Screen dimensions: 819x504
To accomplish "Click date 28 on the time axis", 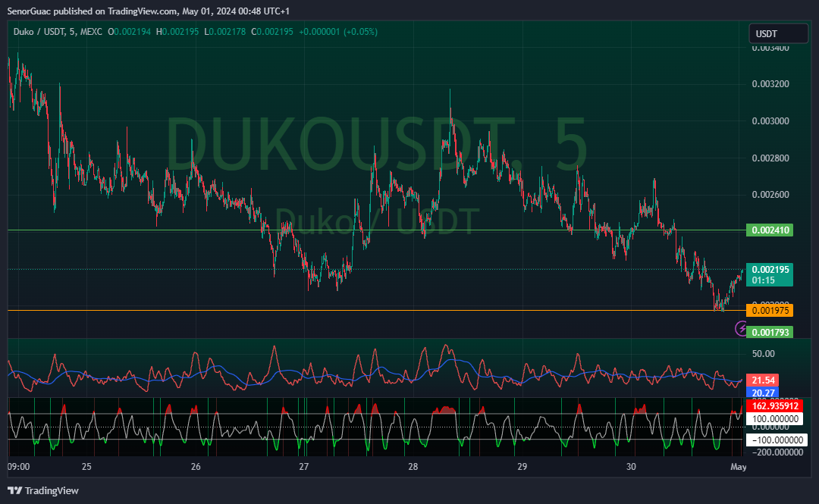I will point(413,467).
